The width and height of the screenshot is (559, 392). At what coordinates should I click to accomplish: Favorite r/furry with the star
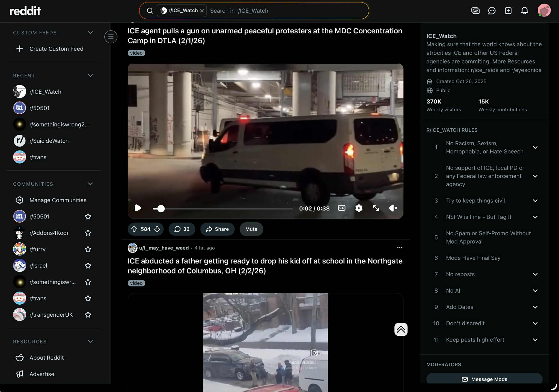(x=88, y=249)
